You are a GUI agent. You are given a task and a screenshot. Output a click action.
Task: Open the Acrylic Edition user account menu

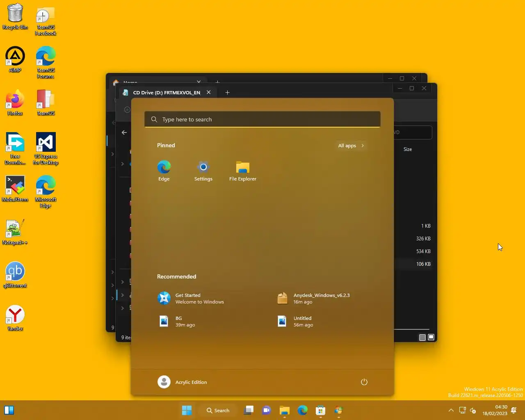(x=183, y=382)
